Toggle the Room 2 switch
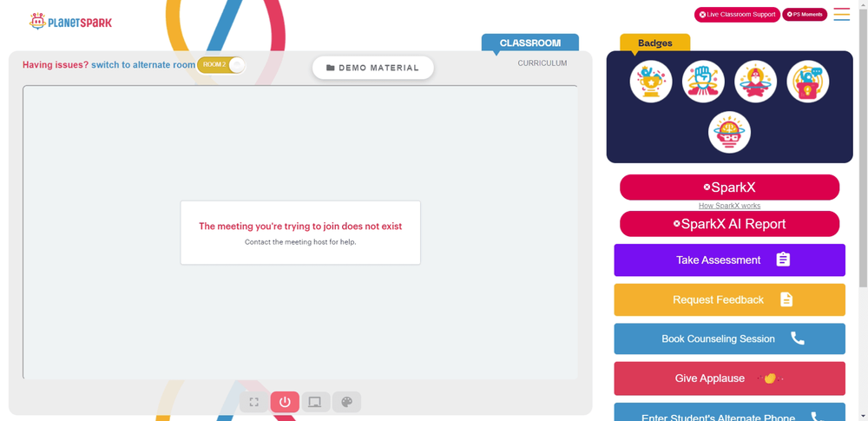This screenshot has width=868, height=421. (x=220, y=65)
